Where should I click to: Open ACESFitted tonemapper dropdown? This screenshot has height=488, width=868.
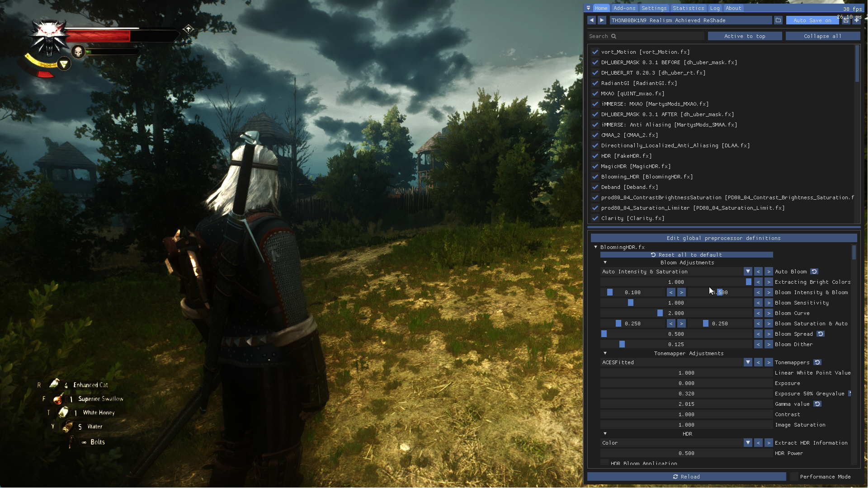(748, 362)
